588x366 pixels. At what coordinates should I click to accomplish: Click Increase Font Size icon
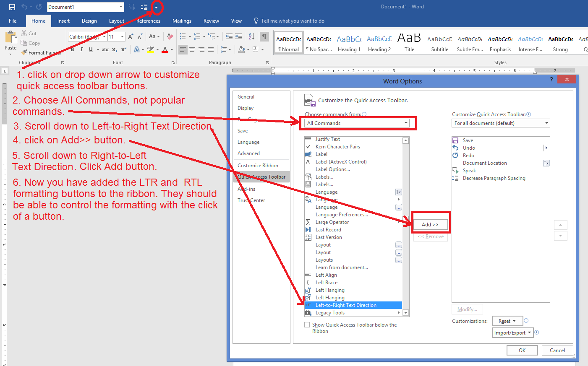tap(131, 37)
